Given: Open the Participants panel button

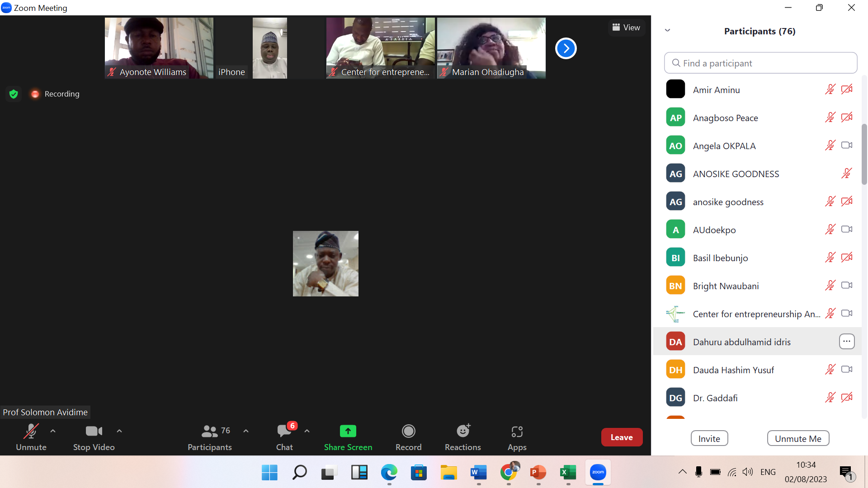Looking at the screenshot, I should 210,437.
